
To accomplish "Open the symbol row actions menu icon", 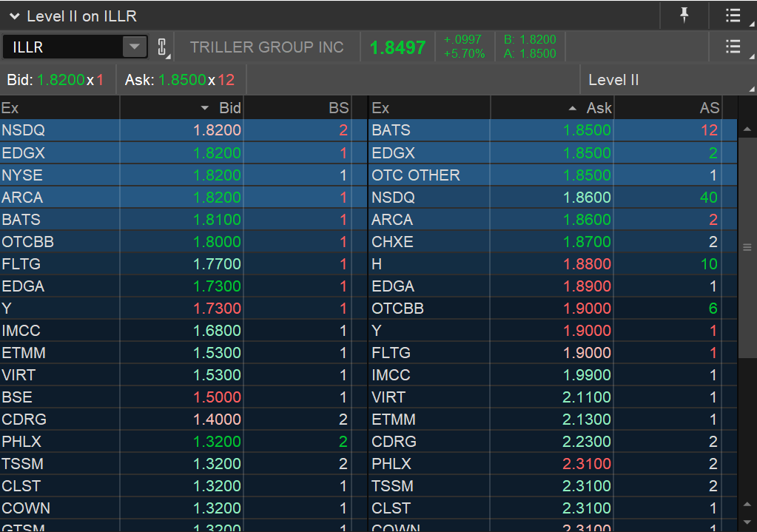I will pyautogui.click(x=733, y=47).
